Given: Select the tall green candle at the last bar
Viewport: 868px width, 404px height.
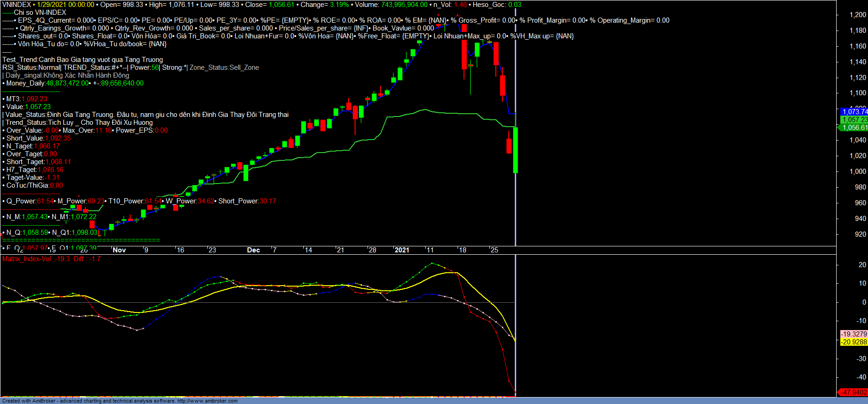Looking at the screenshot, I should (515, 150).
